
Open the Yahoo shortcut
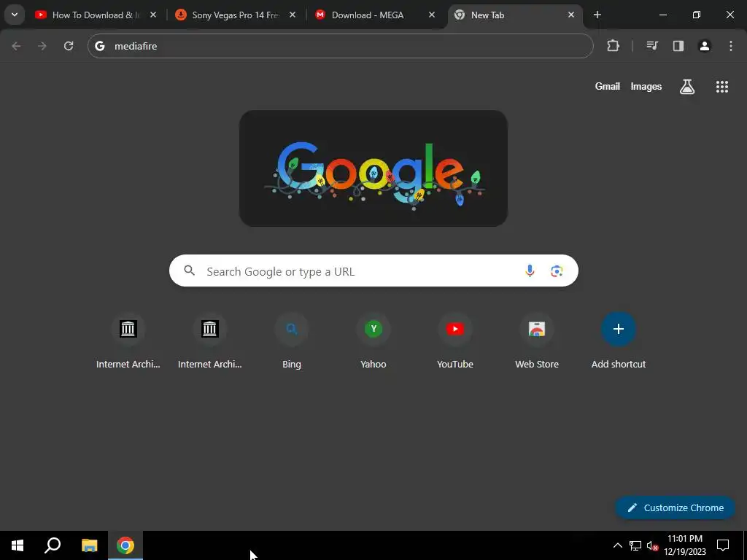[373, 341]
